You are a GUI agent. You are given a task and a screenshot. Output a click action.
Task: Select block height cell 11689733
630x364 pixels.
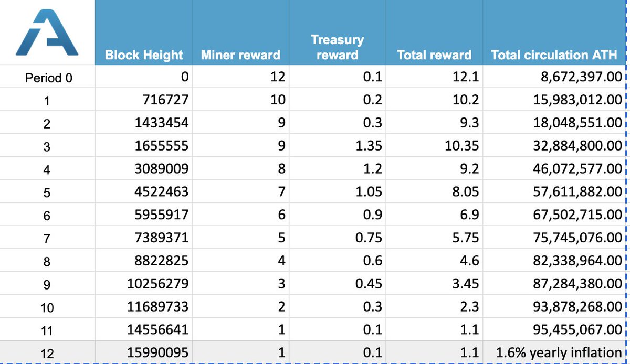point(144,307)
